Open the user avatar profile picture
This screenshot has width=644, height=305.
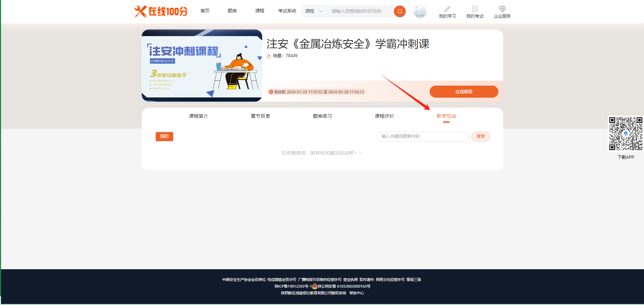[x=420, y=11]
